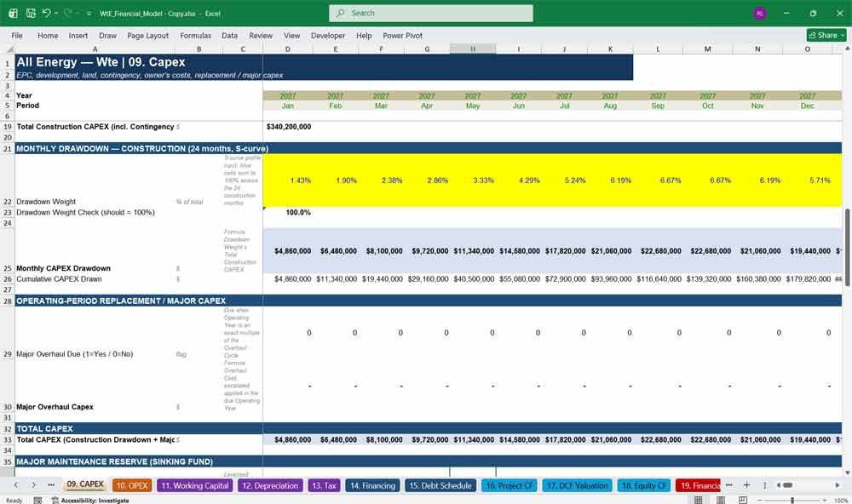The width and height of the screenshot is (852, 504).
Task: Open the Insert ribbon tab
Action: (x=78, y=35)
